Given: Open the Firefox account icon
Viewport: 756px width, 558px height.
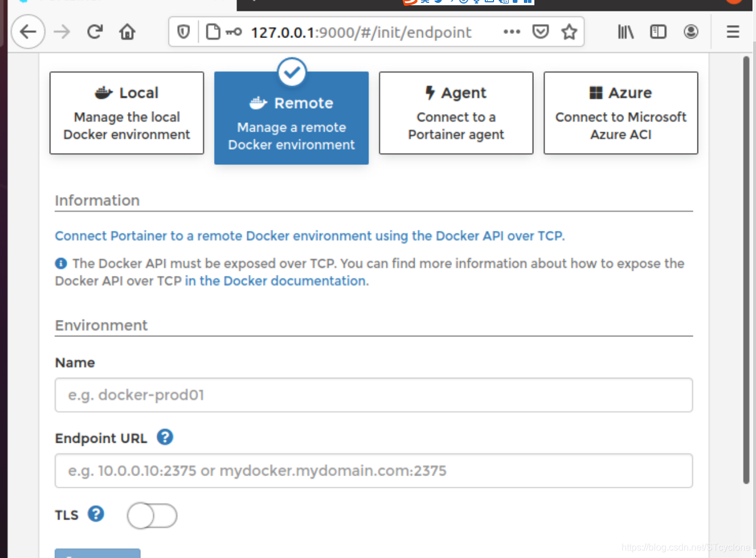Looking at the screenshot, I should pos(691,32).
